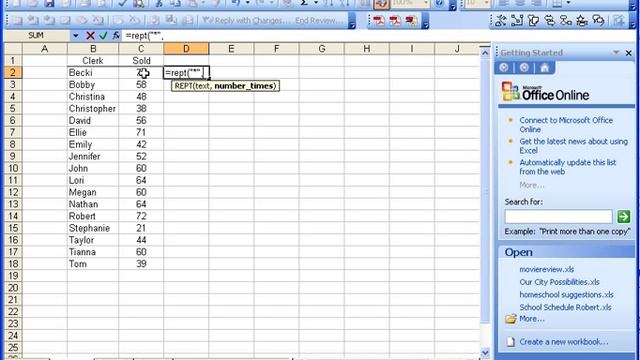Click the Spelling check mark icon
This screenshot has height=360, width=640.
(x=122, y=4)
